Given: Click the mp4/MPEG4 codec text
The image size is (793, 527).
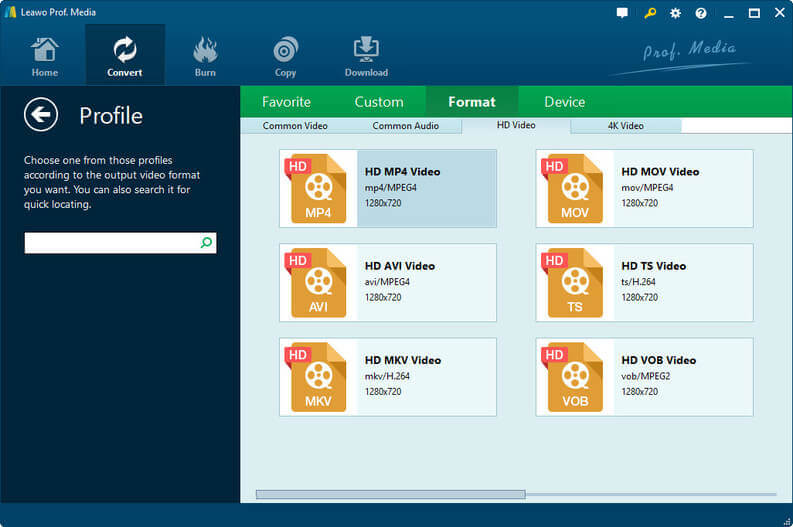Looking at the screenshot, I should click(x=390, y=188).
